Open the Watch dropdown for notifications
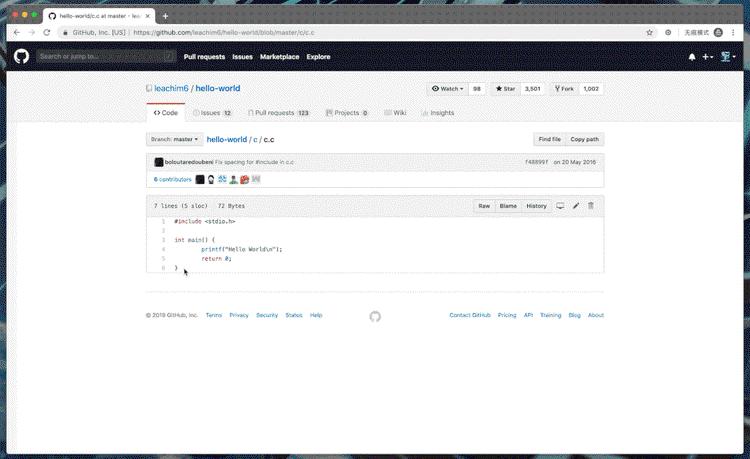The height and width of the screenshot is (459, 750). point(447,89)
